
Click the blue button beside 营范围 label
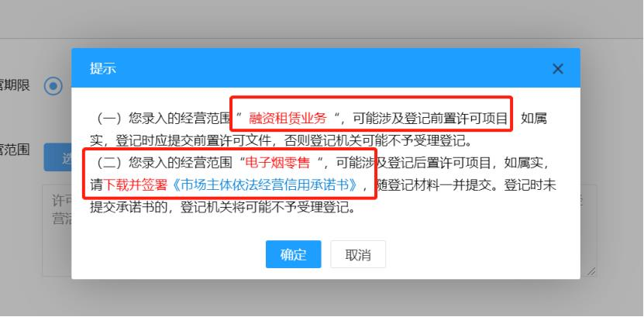(x=57, y=157)
